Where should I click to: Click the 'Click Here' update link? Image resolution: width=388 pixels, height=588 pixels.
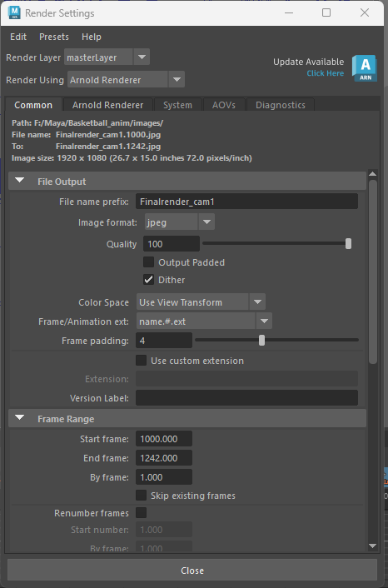click(x=325, y=73)
